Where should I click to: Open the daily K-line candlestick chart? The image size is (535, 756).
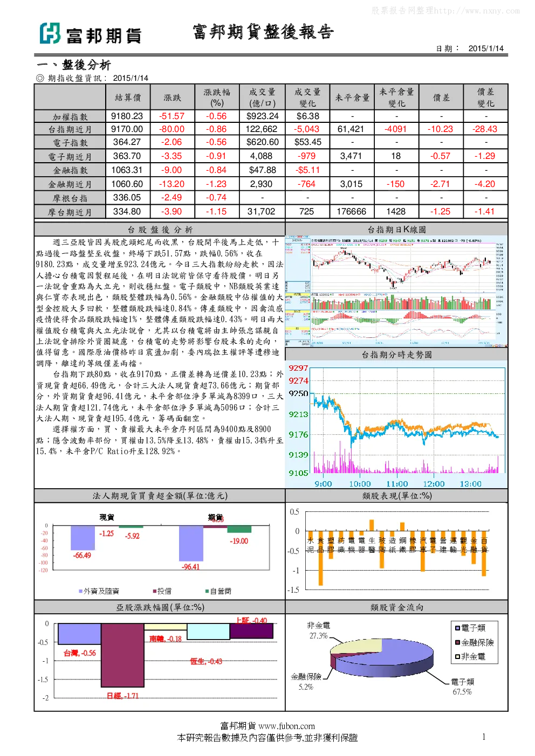(x=396, y=291)
